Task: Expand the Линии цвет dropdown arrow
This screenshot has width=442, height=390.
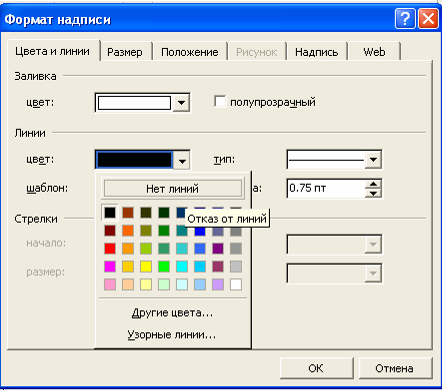Action: click(182, 160)
